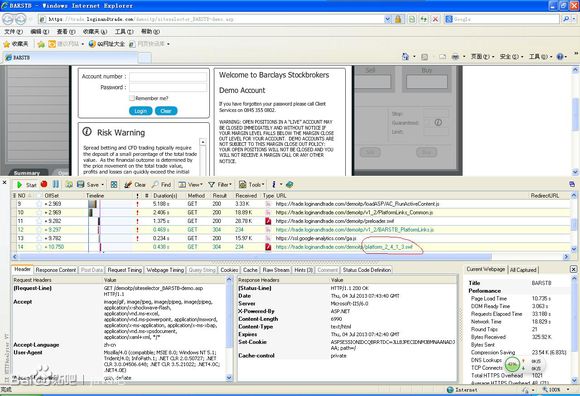The height and width of the screenshot is (396, 580).
Task: Click the IE Home icon in command bar
Action: tap(405, 57)
